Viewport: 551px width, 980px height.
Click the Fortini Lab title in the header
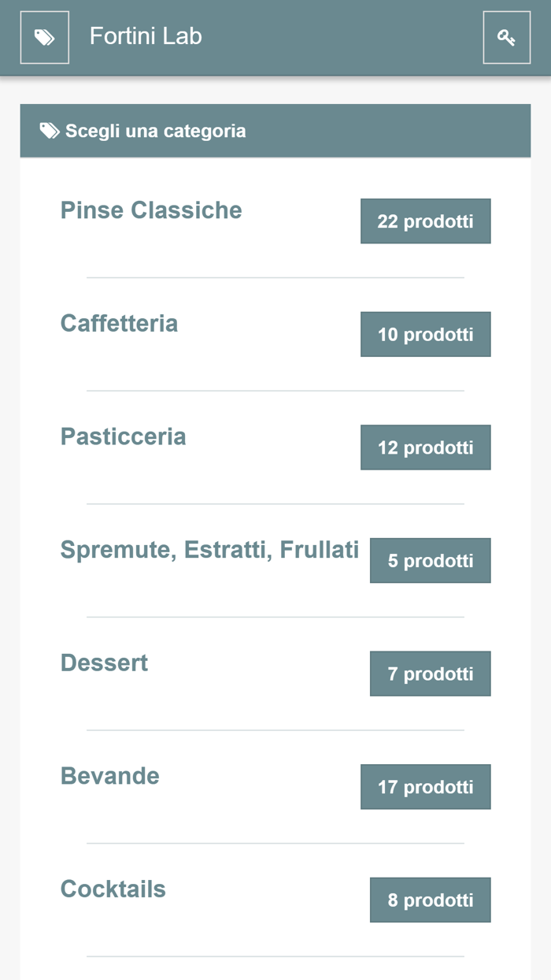click(x=146, y=36)
